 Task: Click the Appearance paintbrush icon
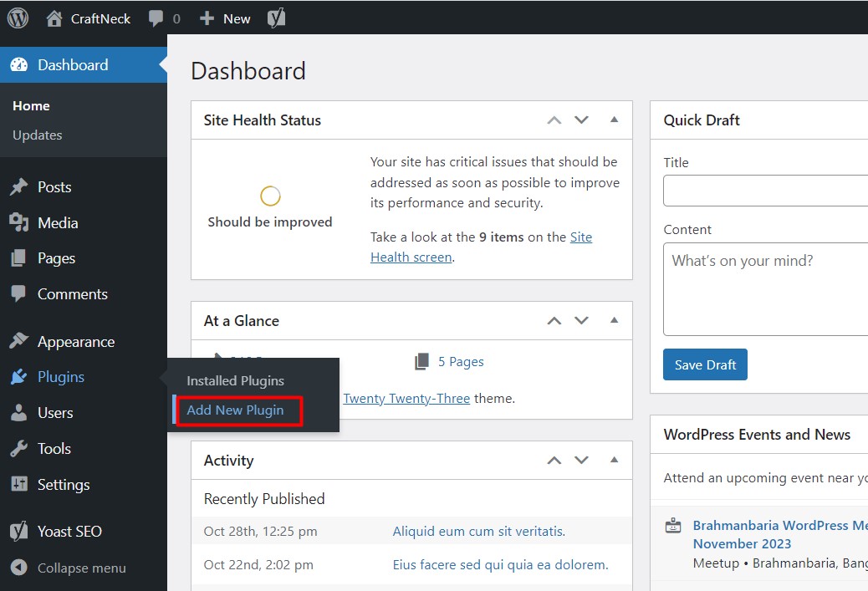[19, 341]
